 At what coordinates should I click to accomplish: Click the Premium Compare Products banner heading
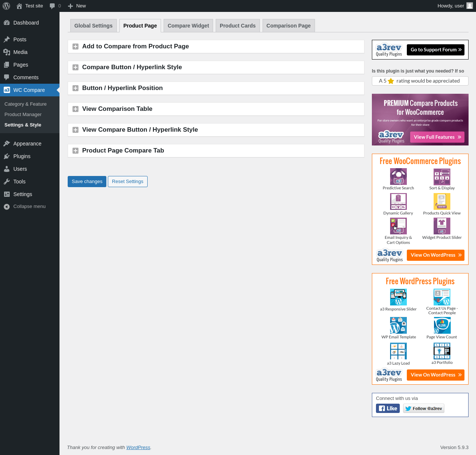click(421, 108)
